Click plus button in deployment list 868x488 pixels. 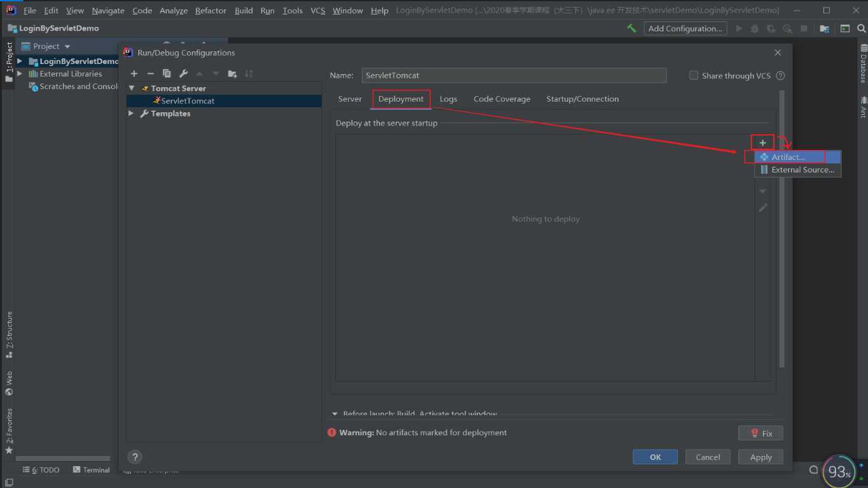click(763, 142)
